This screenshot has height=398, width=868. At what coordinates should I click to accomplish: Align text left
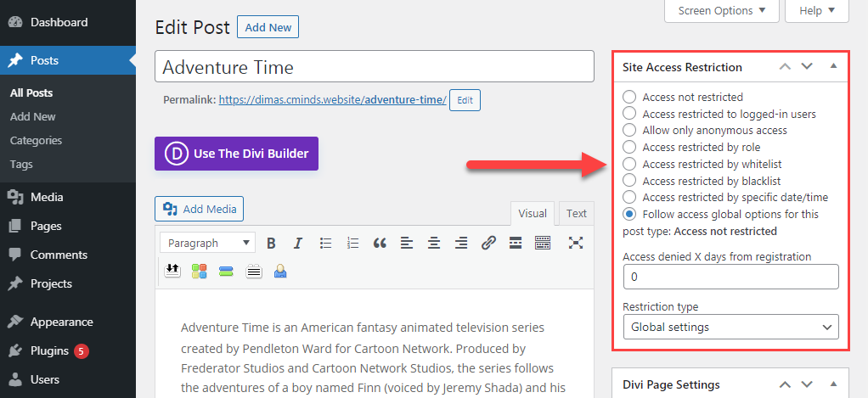pos(407,243)
